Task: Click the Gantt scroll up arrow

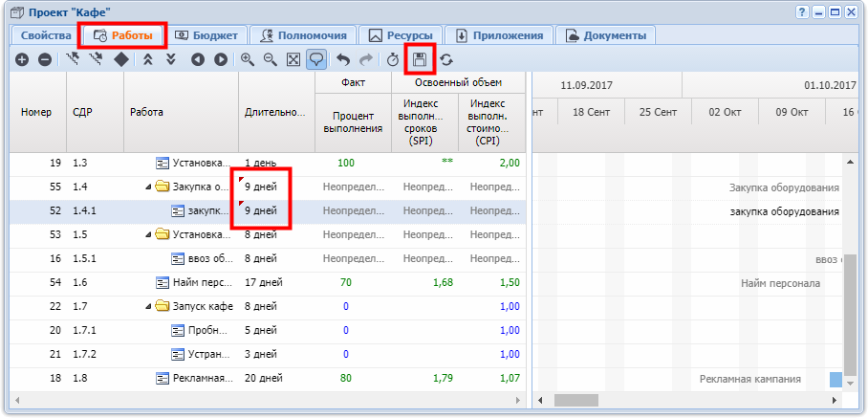Action: [x=850, y=161]
